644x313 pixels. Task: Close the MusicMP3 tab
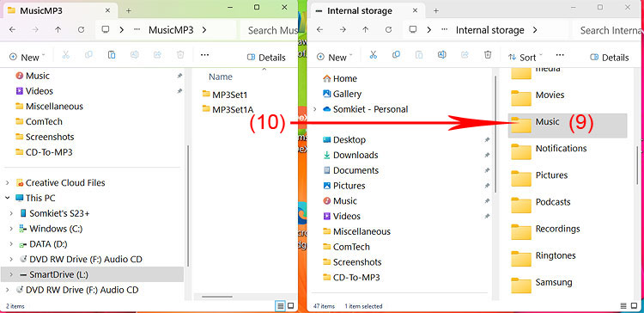107,10
